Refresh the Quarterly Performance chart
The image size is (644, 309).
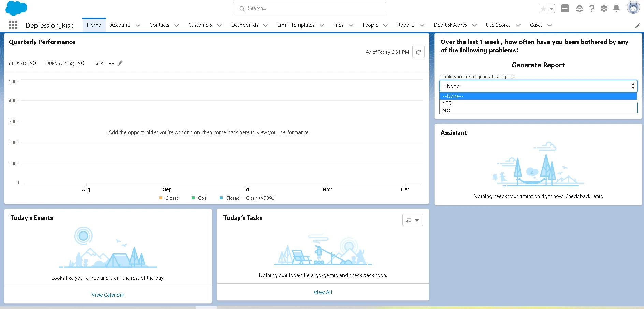tap(418, 52)
